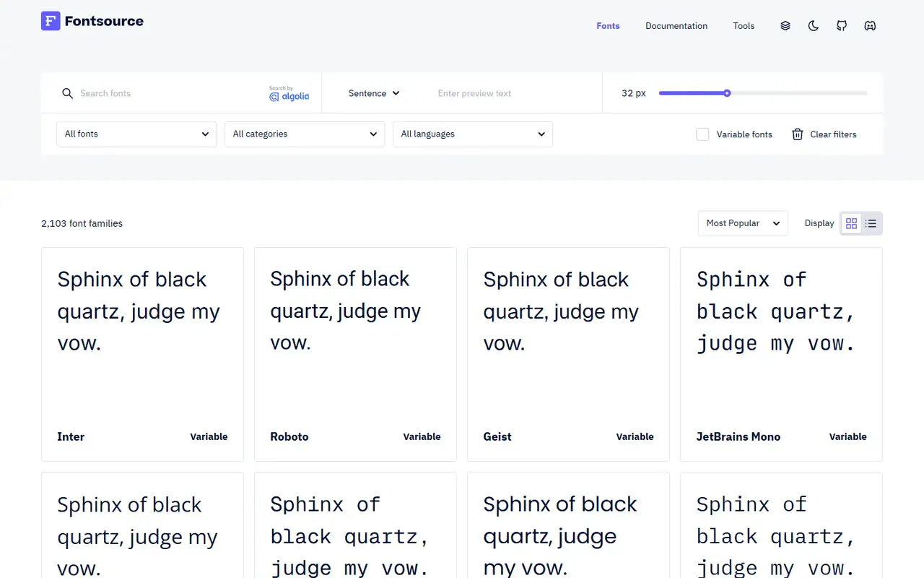Focus the Search fonts input field
The width and height of the screenshot is (924, 578).
coord(170,93)
